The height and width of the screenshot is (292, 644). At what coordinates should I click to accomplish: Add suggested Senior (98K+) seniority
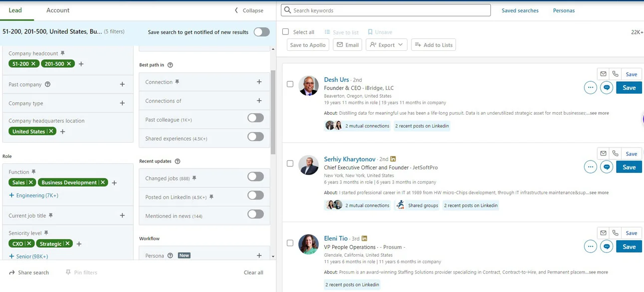pyautogui.click(x=28, y=256)
